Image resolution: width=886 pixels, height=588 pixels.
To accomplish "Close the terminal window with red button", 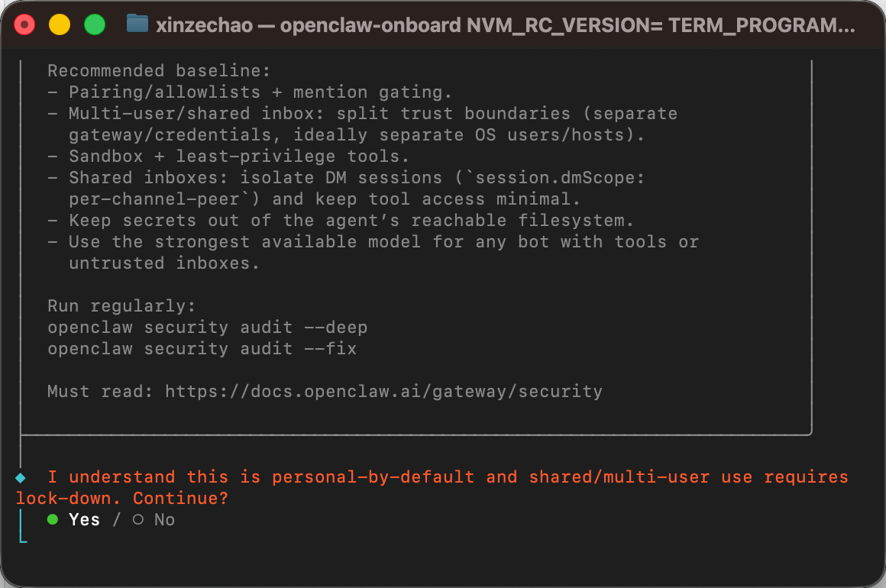I will 24,25.
